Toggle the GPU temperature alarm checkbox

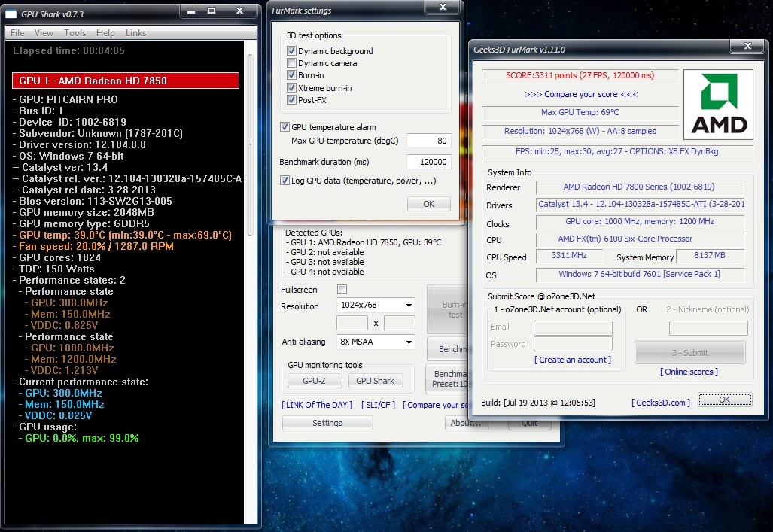click(x=285, y=126)
